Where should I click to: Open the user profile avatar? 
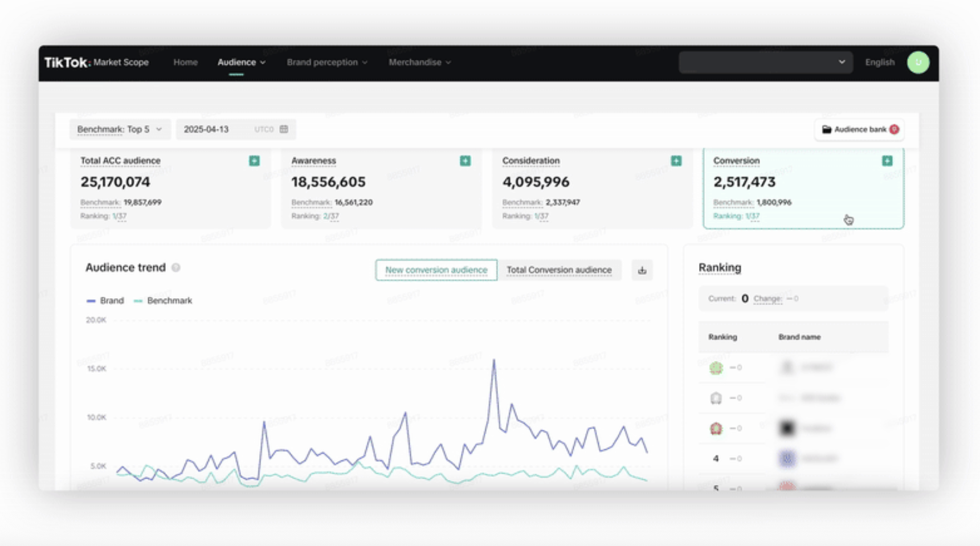tap(918, 62)
